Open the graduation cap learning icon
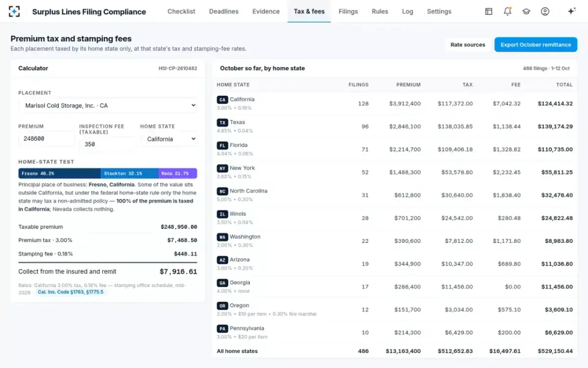This screenshot has width=588, height=368. pyautogui.click(x=526, y=11)
